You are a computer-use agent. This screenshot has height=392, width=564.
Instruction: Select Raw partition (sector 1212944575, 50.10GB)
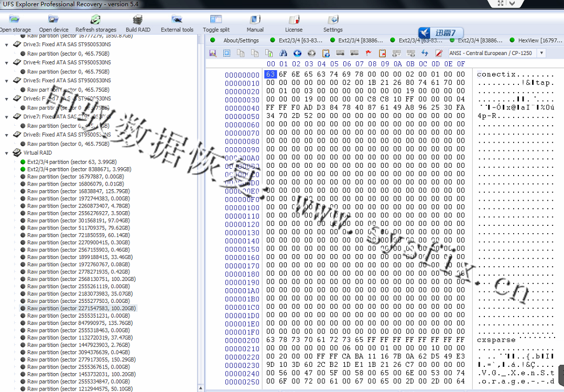tap(80, 389)
